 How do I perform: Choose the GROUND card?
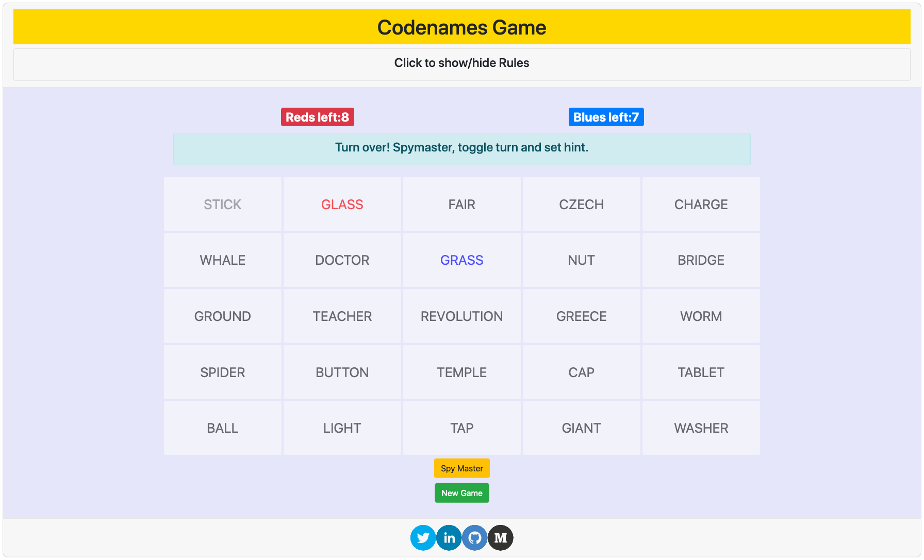click(x=223, y=316)
